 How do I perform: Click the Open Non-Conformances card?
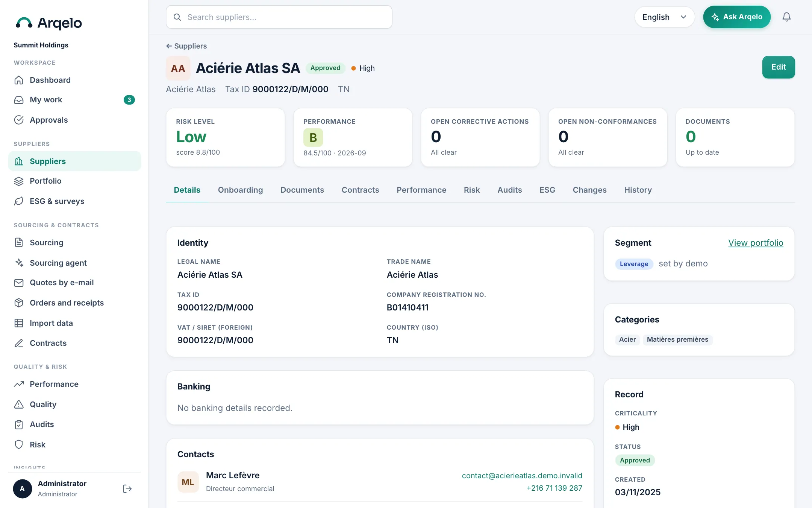[607, 137]
